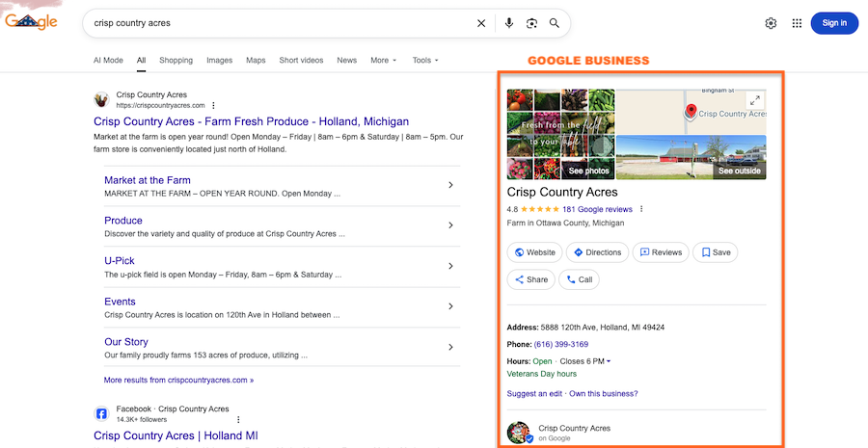Click Own this business? link
The height and width of the screenshot is (448, 868).
click(604, 394)
